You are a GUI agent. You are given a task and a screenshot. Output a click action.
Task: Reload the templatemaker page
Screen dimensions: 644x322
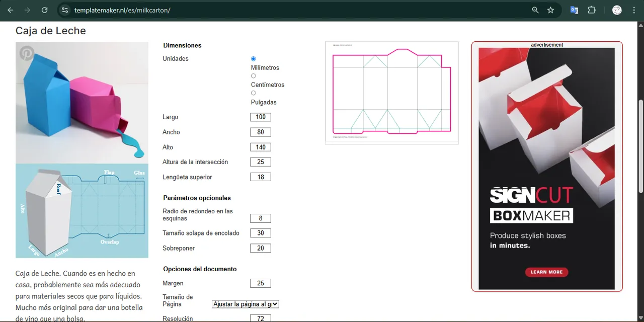(44, 10)
